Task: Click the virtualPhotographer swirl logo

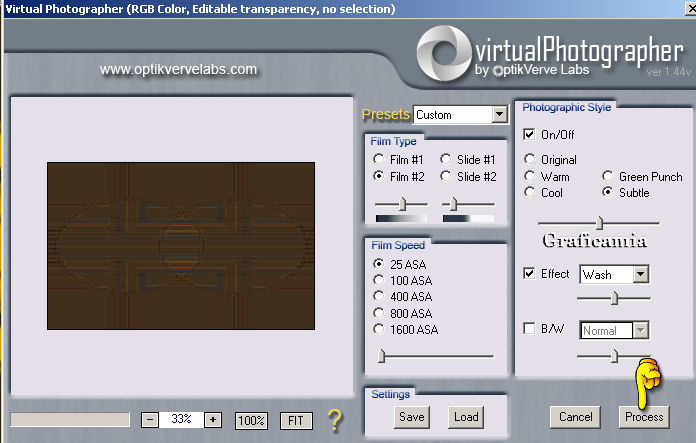Action: click(443, 54)
